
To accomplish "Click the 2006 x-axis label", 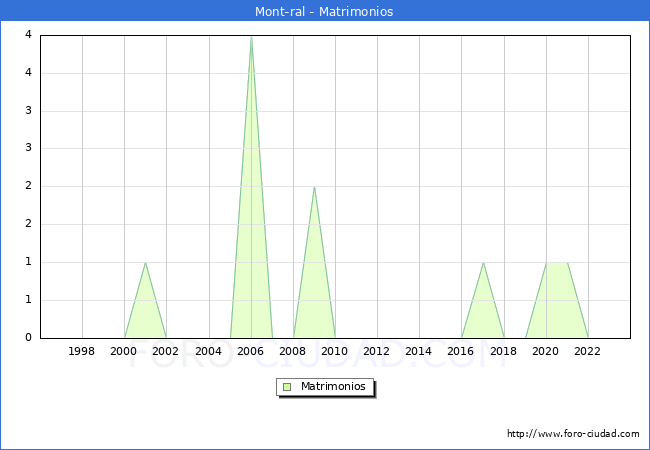I will tap(250, 351).
